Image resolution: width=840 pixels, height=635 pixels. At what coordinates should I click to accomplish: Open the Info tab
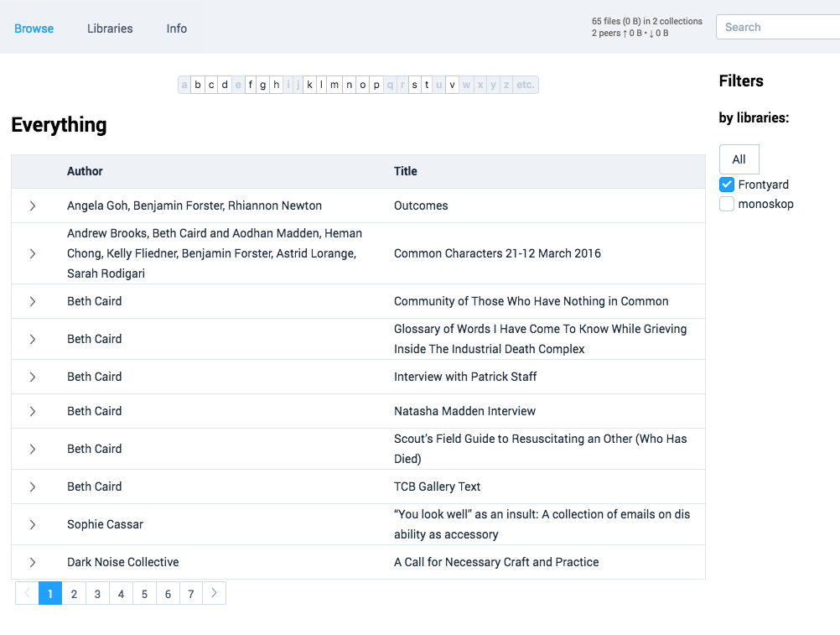tap(176, 29)
